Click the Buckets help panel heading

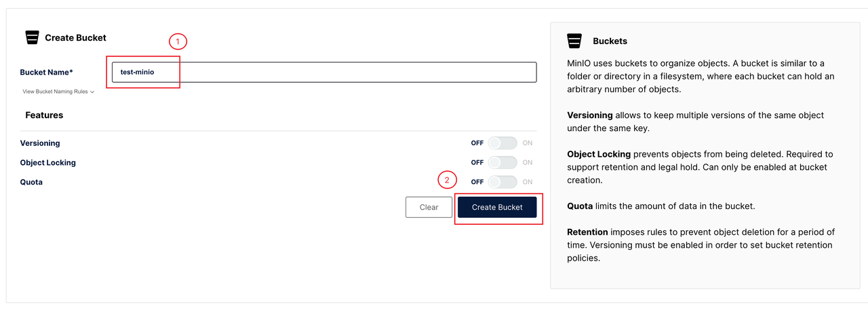pyautogui.click(x=610, y=41)
